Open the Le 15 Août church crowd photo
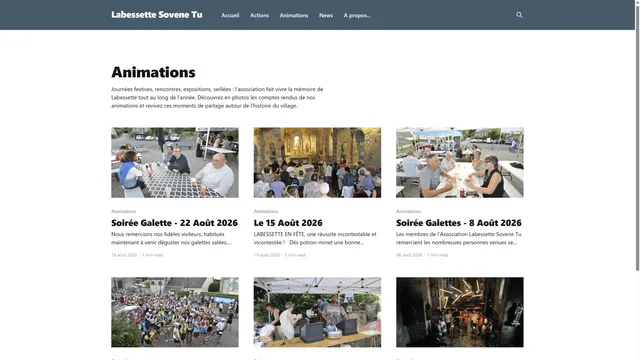This screenshot has height=360, width=640. (x=317, y=162)
